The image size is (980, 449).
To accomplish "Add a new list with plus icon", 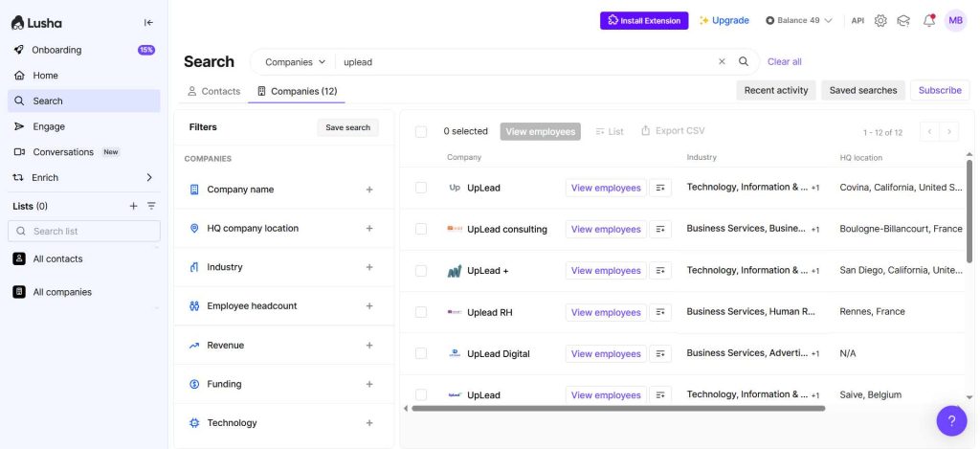I will click(133, 206).
